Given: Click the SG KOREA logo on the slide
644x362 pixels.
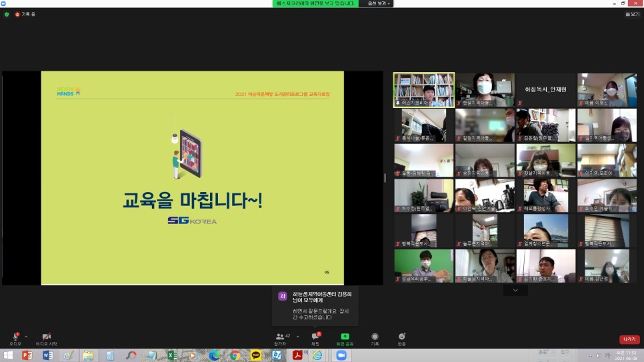Looking at the screenshot, I should (192, 221).
